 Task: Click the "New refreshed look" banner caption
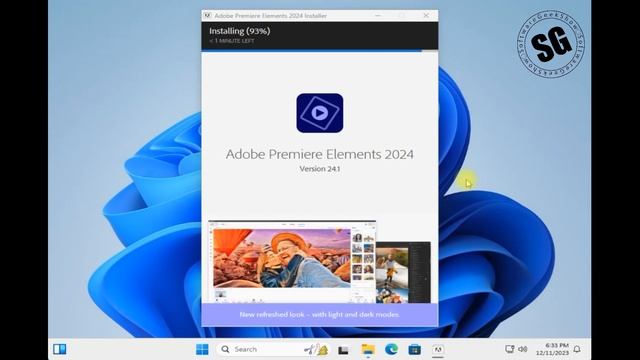(320, 315)
